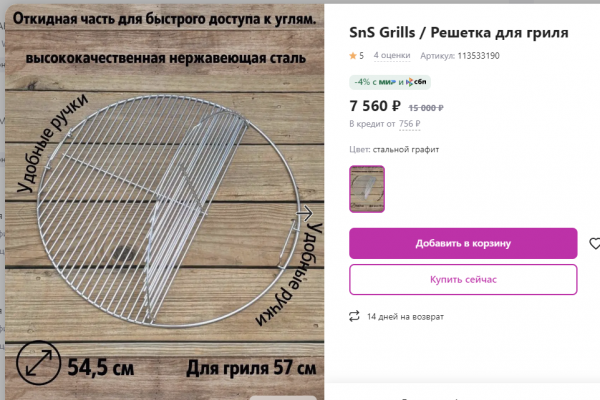Click the arrow icon beside right grill handle
This screenshot has width=600, height=400.
tap(305, 213)
